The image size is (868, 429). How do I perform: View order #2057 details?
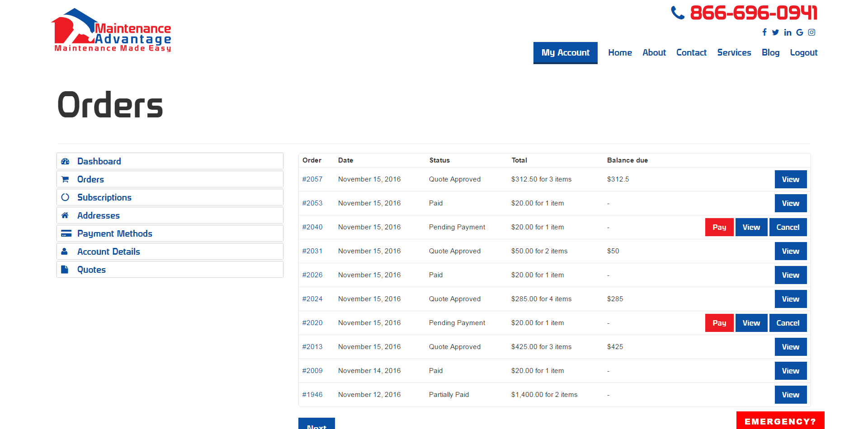[x=791, y=179]
